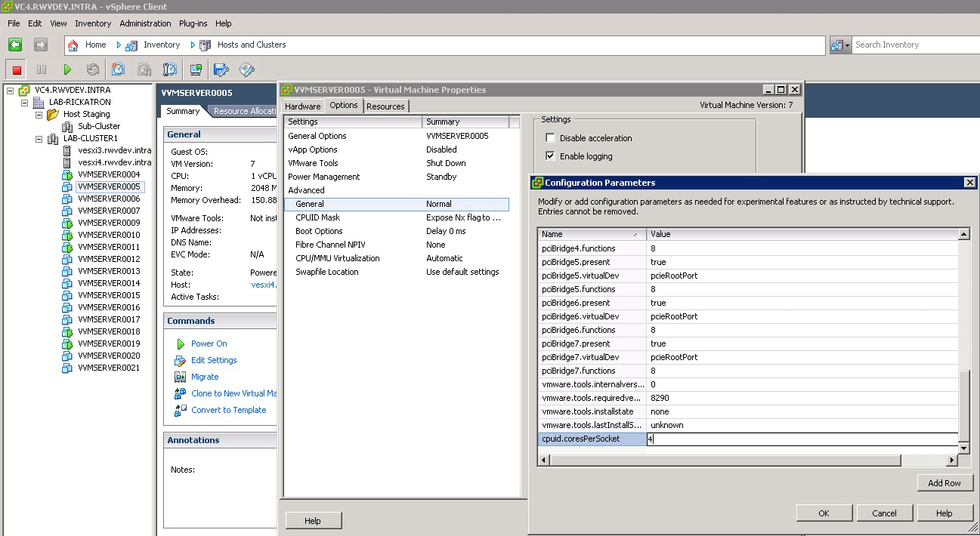Switch to the Resources tab
Screen dimensions: 980x536
[385, 106]
